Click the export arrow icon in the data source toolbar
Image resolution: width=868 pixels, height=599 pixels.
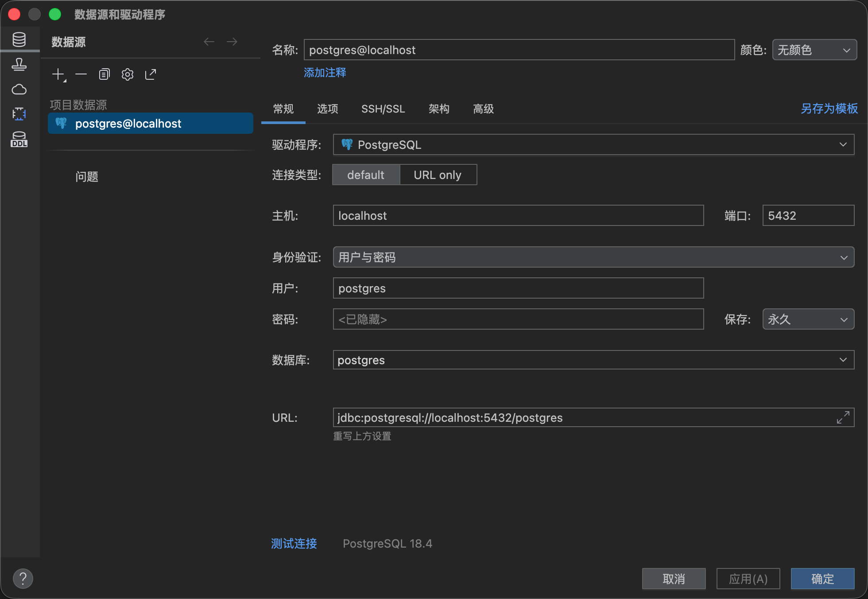tap(151, 74)
